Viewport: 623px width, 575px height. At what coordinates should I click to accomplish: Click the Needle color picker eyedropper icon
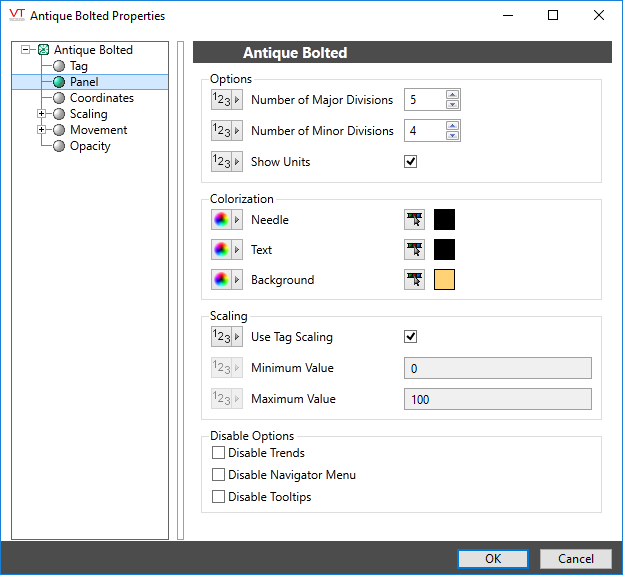pyautogui.click(x=414, y=219)
